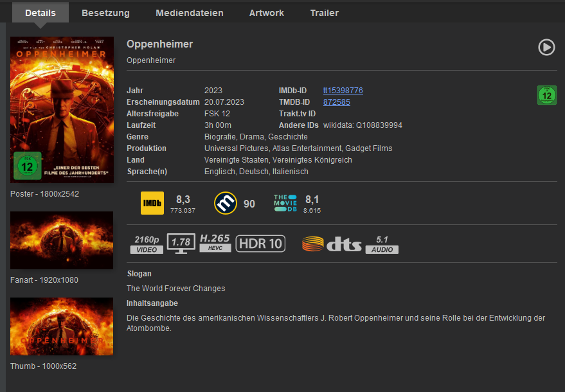Click the 5.1 audio channels badge
Screen dimensions: 565x392
click(x=382, y=244)
